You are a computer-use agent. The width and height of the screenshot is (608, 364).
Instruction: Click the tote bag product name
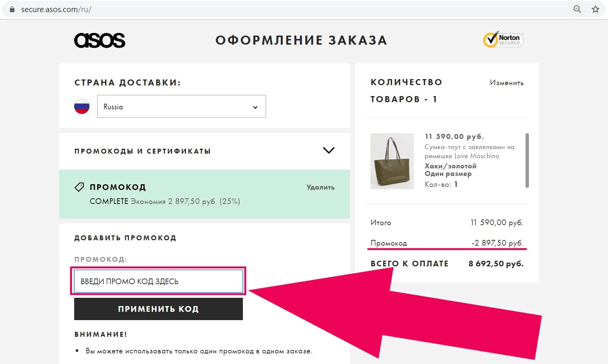(469, 151)
